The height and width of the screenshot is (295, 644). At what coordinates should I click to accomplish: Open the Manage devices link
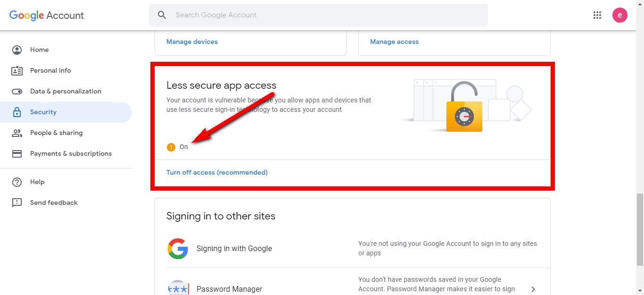click(x=192, y=42)
